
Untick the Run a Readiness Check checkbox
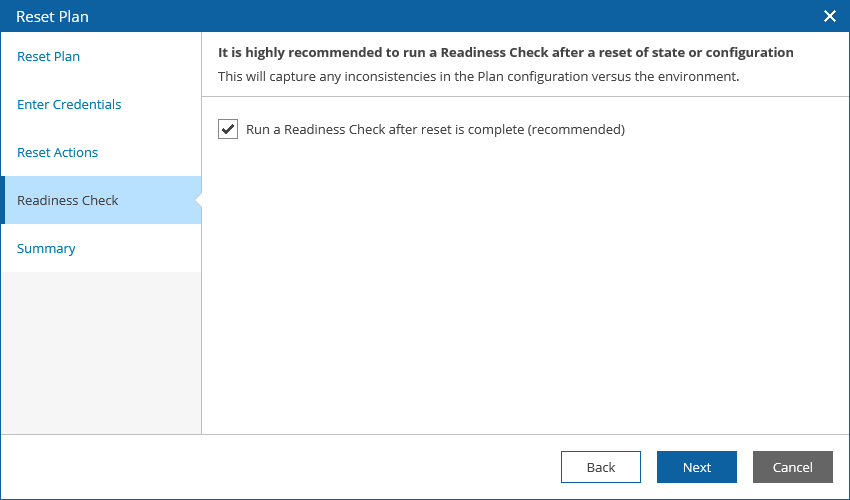coord(228,129)
